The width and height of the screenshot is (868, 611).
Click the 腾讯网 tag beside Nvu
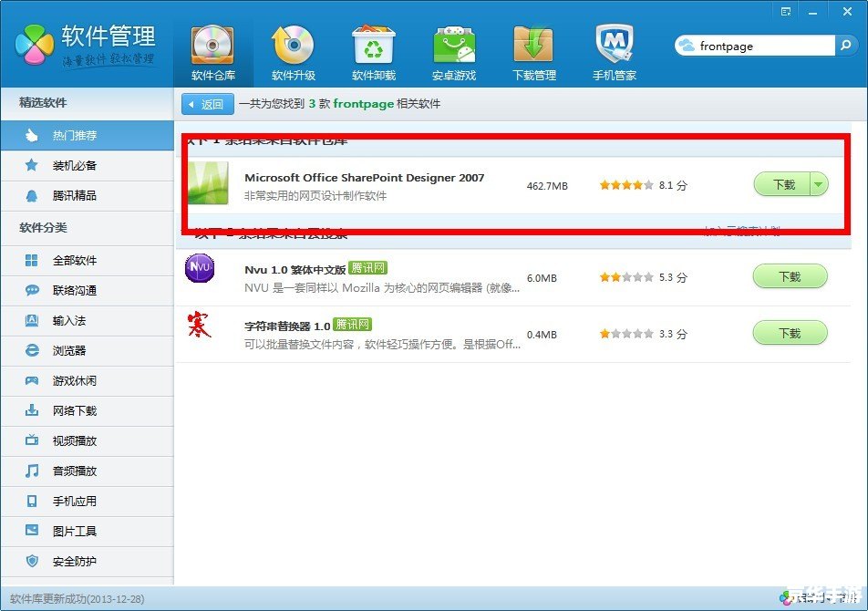tap(368, 268)
